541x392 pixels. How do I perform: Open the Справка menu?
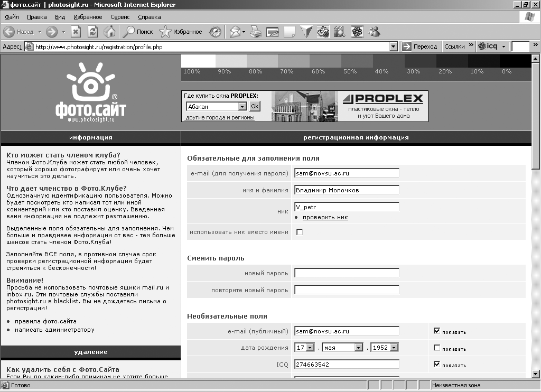click(150, 17)
